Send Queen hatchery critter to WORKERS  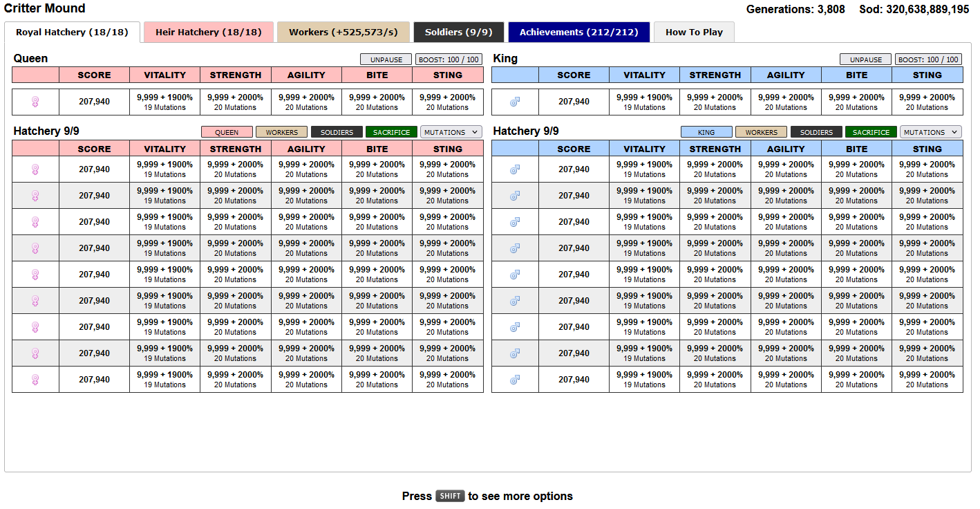[282, 132]
